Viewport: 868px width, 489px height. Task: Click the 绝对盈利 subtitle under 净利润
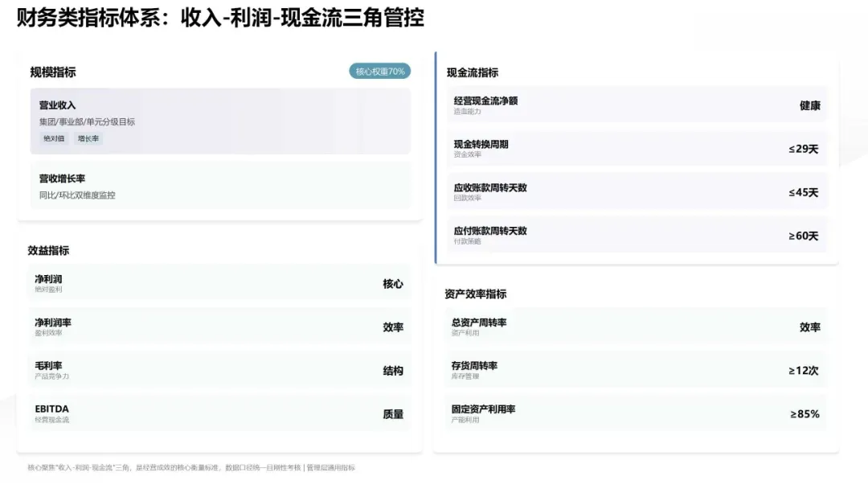click(48, 290)
